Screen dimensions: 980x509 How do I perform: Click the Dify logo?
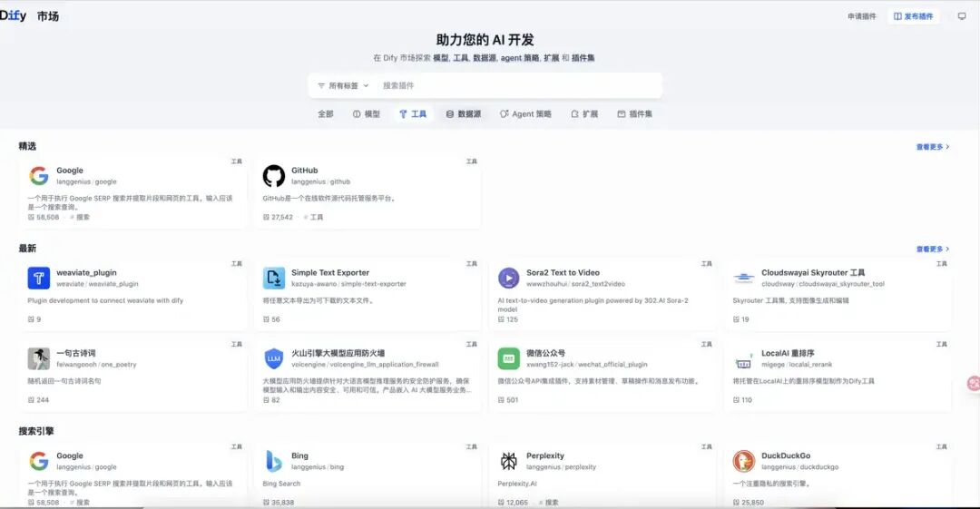pos(13,15)
